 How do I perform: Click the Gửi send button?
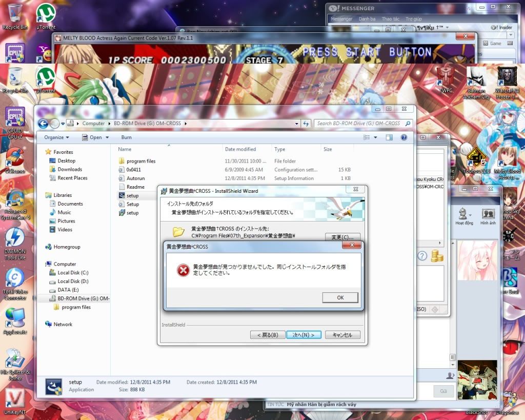pos(443,391)
